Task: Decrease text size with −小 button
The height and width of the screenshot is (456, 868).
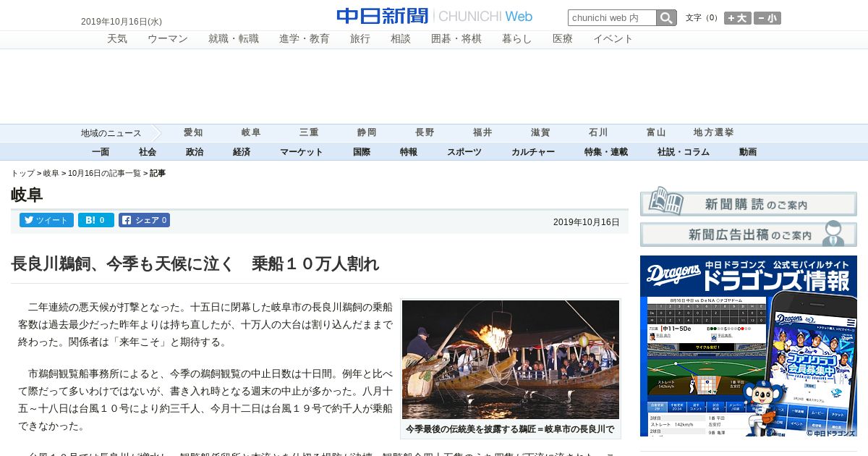Action: click(x=767, y=18)
